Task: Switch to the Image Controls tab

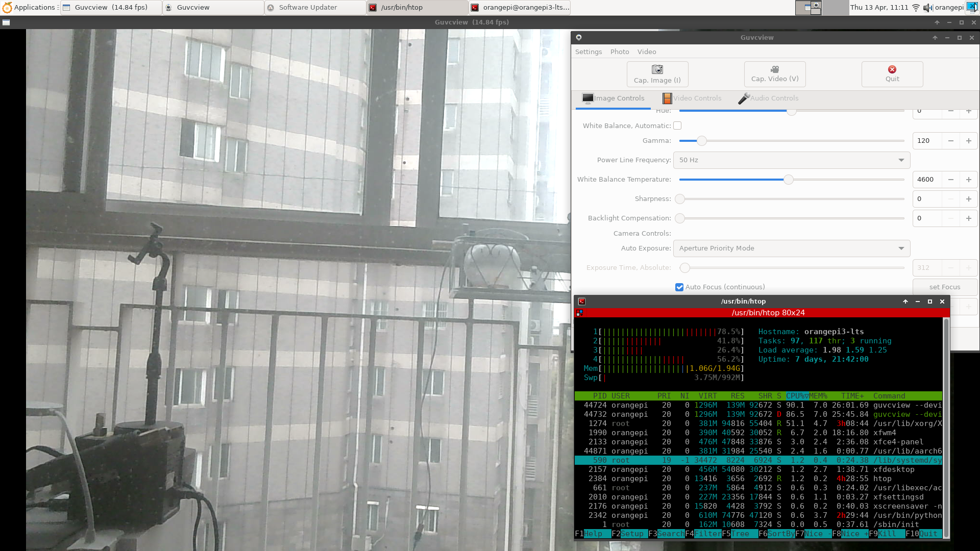Action: 613,98
